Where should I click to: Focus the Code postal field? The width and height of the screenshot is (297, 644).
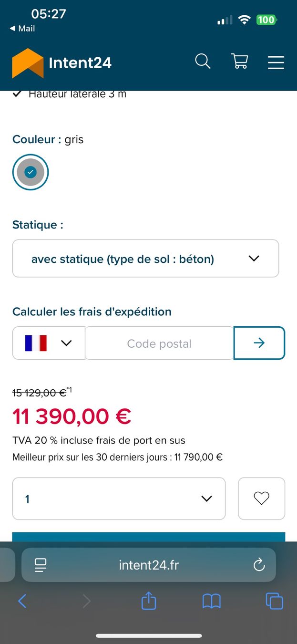pyautogui.click(x=159, y=343)
